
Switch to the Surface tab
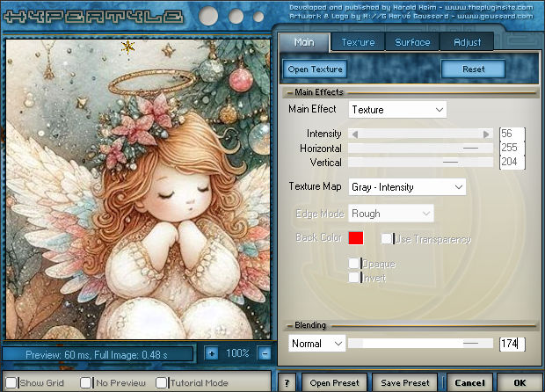coord(412,42)
